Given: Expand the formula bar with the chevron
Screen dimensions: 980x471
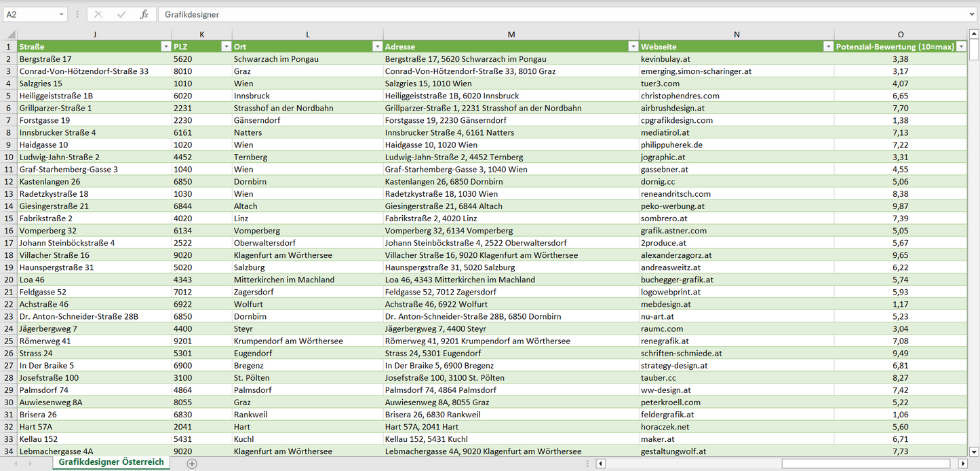Looking at the screenshot, I should pos(973,14).
